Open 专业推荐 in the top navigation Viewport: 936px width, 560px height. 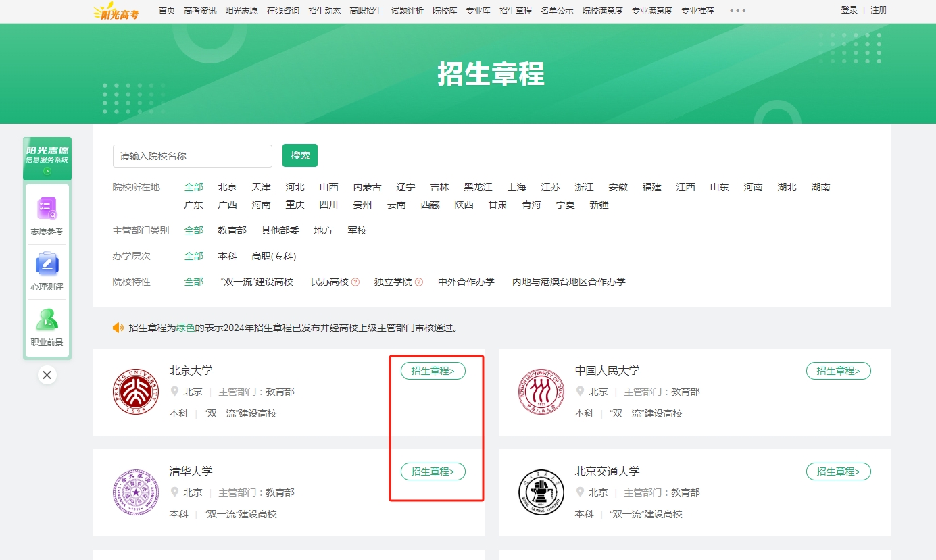pyautogui.click(x=697, y=10)
